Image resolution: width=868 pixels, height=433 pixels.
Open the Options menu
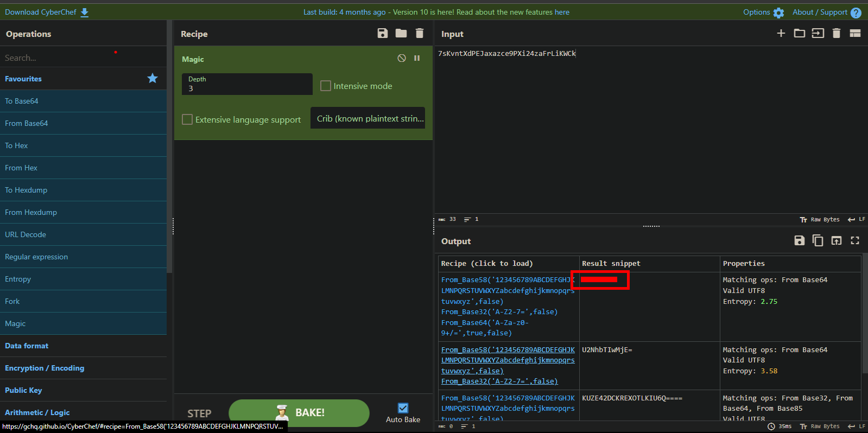pyautogui.click(x=763, y=12)
